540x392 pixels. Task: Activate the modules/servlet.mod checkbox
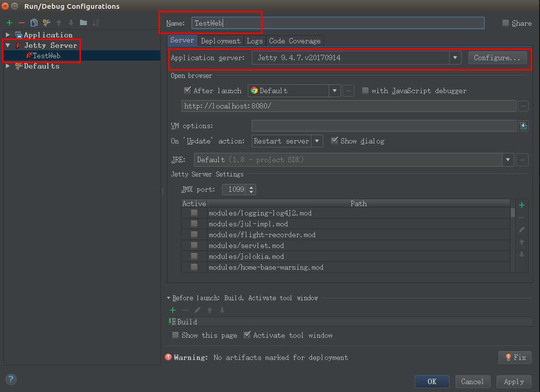[194, 246]
